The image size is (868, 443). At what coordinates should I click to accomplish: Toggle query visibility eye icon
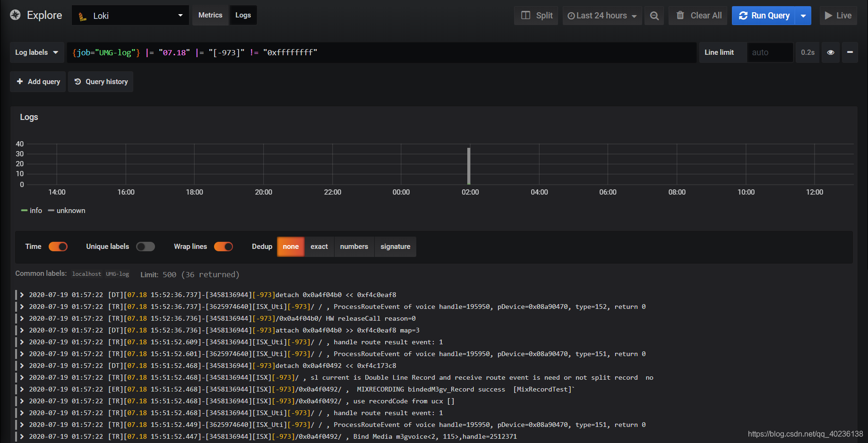[831, 52]
